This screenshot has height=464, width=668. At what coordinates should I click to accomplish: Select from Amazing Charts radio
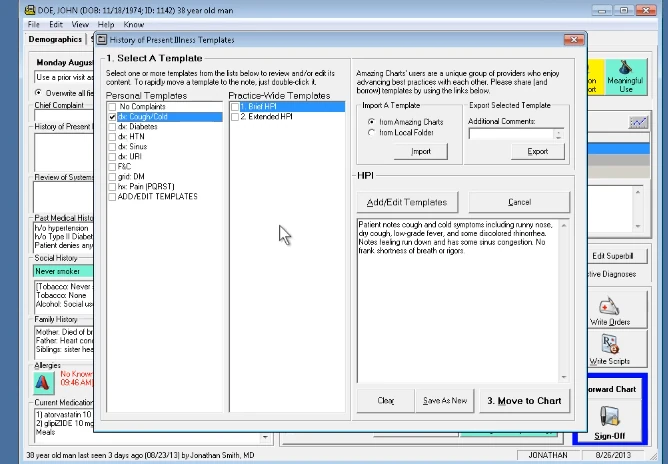point(371,122)
